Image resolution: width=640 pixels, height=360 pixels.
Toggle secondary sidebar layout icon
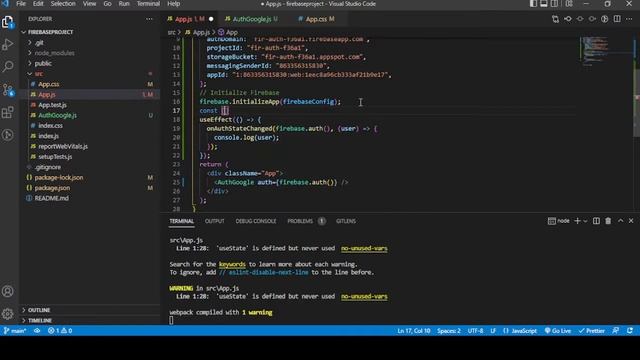pos(554,4)
